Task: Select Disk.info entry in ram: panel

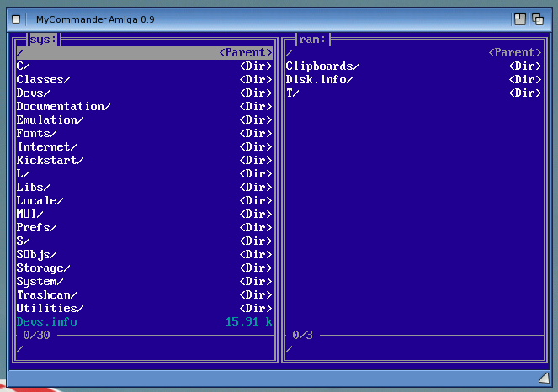Action: 320,80
